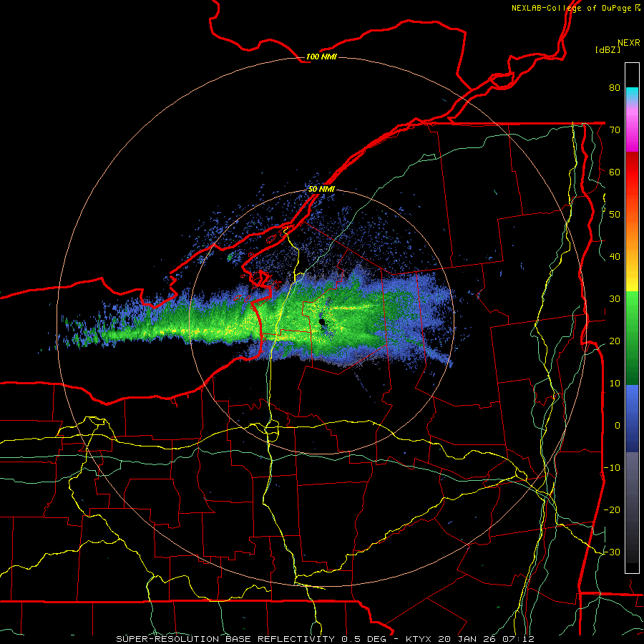Image resolution: width=644 pixels, height=644 pixels.
Task: Click the magenta segment of the color bar
Action: [x=632, y=132]
